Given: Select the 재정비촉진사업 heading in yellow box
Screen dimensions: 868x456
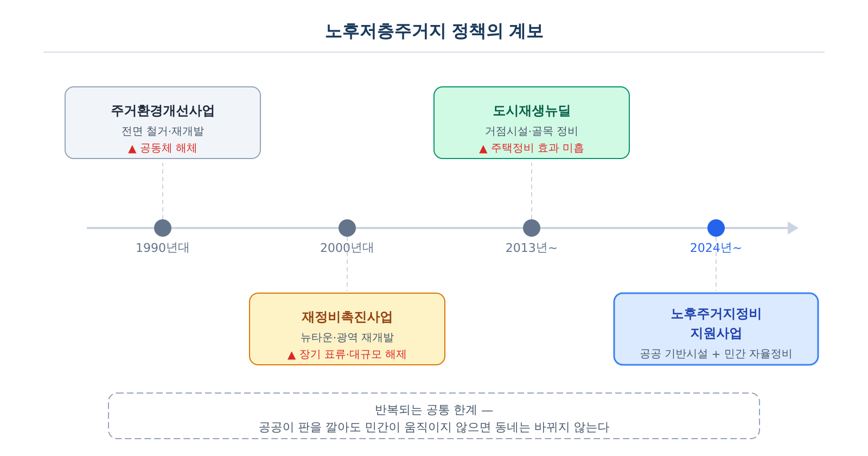Looking at the screenshot, I should click(x=347, y=317).
